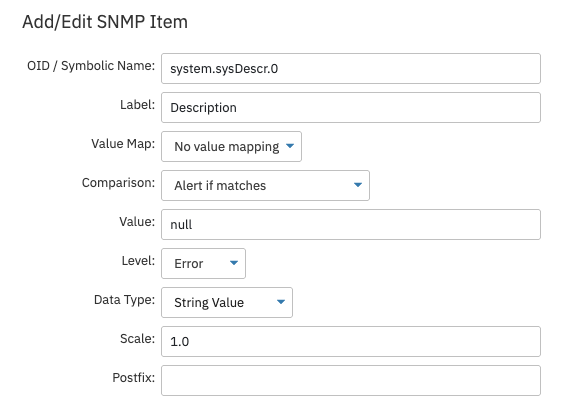Viewport: 572px width, 410px height.
Task: Click the "Postfix:" label text
Action: (x=134, y=378)
